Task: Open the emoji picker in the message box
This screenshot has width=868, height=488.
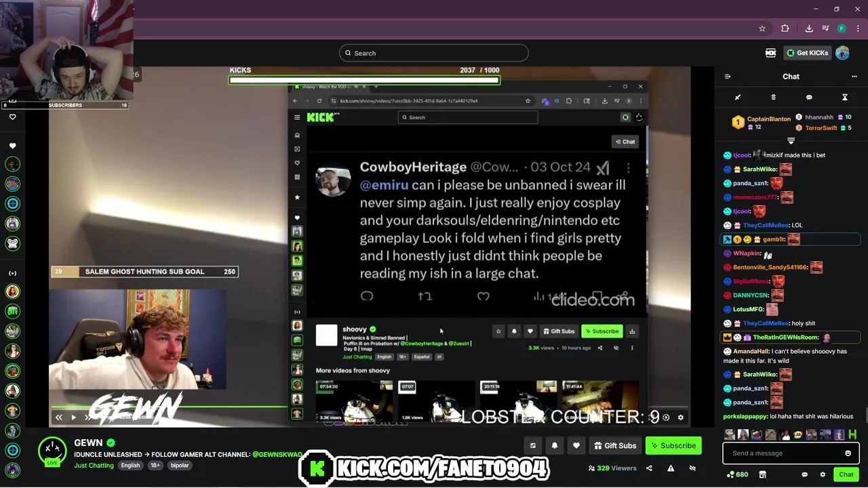Action: click(848, 453)
